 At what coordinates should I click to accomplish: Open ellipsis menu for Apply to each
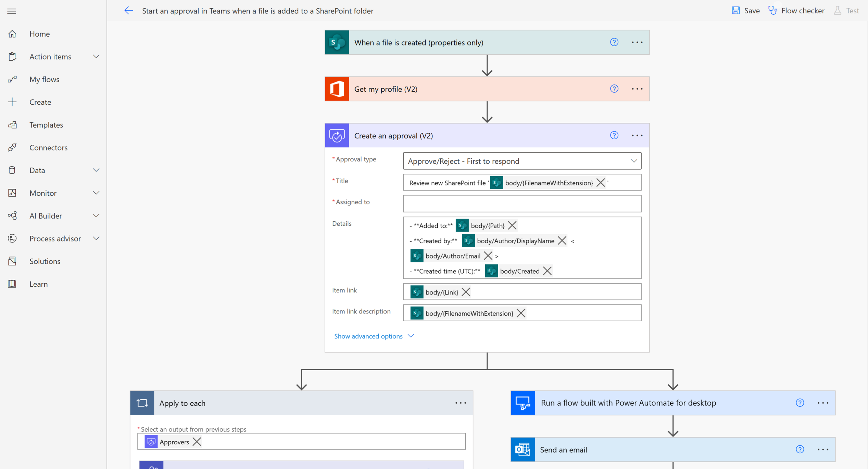click(461, 403)
